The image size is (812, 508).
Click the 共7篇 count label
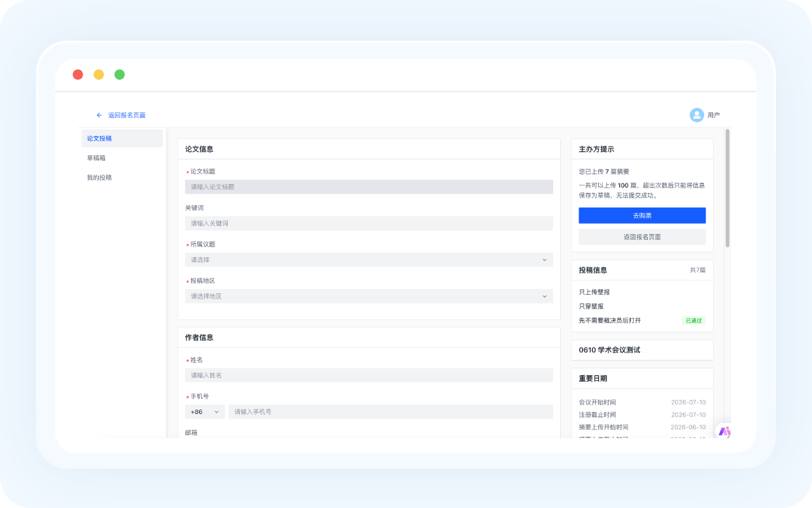pyautogui.click(x=698, y=270)
